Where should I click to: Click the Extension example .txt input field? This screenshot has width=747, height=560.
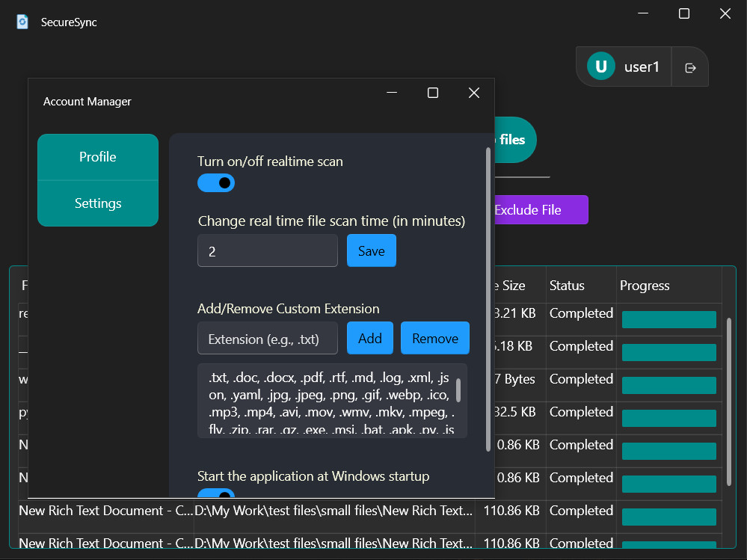pos(267,338)
